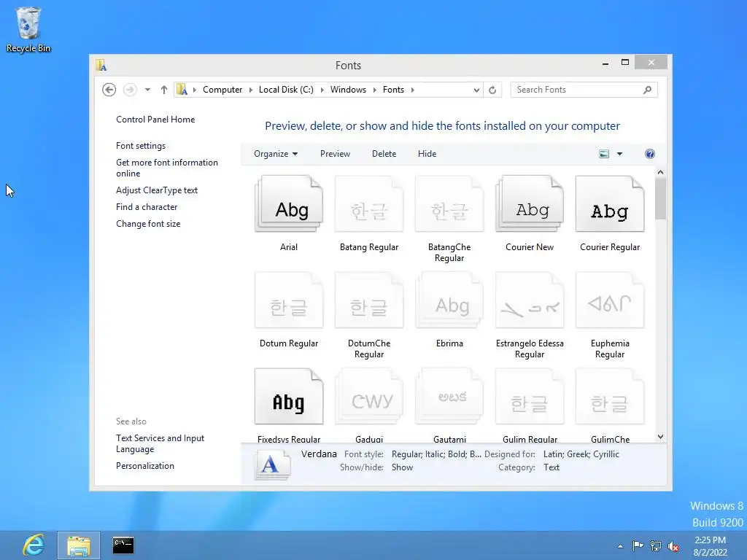Select the BatangChe Regular font icon
The height and width of the screenshot is (560, 747).
pos(449,204)
